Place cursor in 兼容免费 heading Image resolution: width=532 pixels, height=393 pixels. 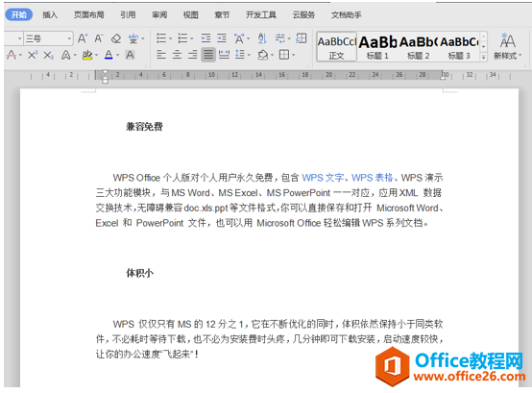point(144,127)
